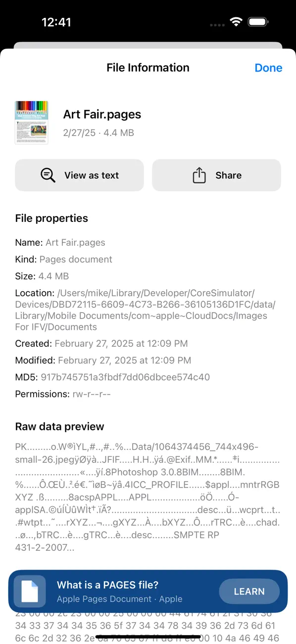Screen dimensions: 296x644
Task: Tap the LEARN button about PAGES files
Action: point(249,591)
